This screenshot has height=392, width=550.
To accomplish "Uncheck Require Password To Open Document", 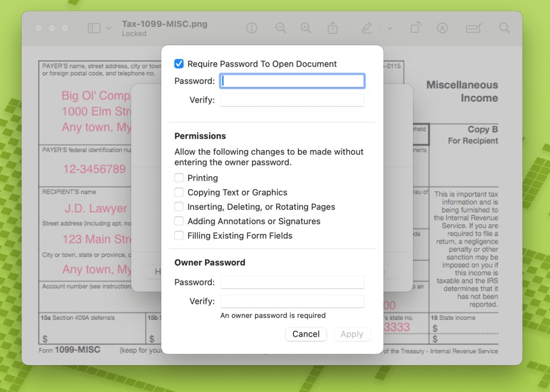I will tap(179, 64).
